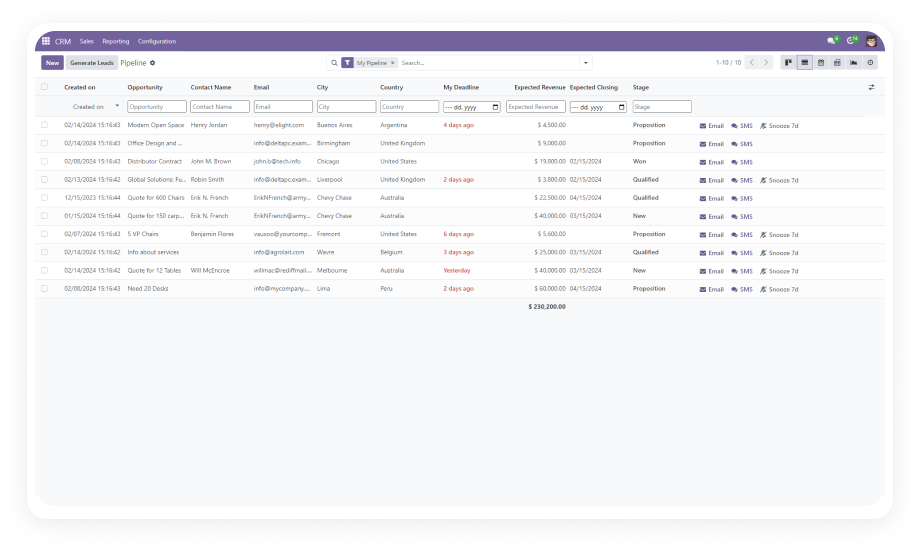This screenshot has width=920, height=550.
Task: Email the Distributor Contract opportunity
Action: pos(712,162)
